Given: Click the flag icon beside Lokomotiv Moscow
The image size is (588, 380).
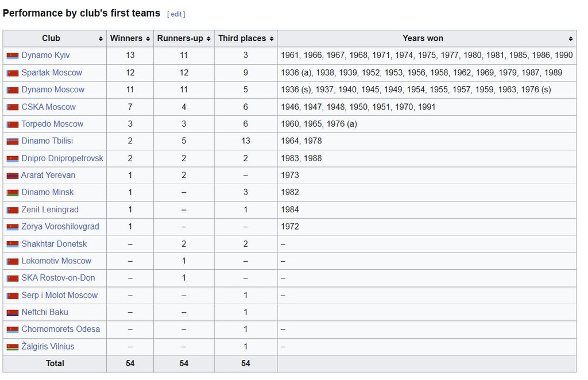Looking at the screenshot, I should [13, 262].
